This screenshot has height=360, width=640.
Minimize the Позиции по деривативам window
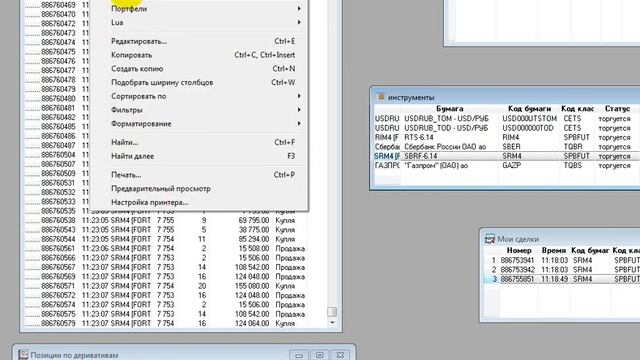(x=299, y=355)
